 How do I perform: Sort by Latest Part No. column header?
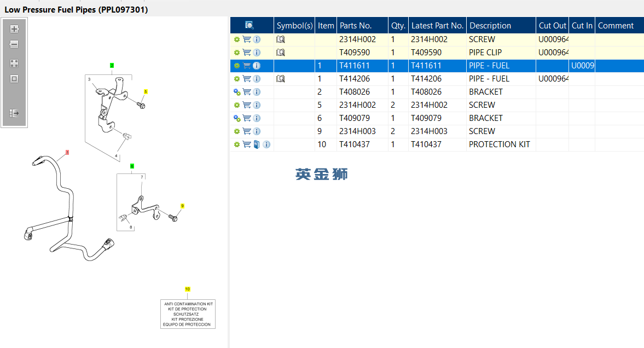point(437,26)
